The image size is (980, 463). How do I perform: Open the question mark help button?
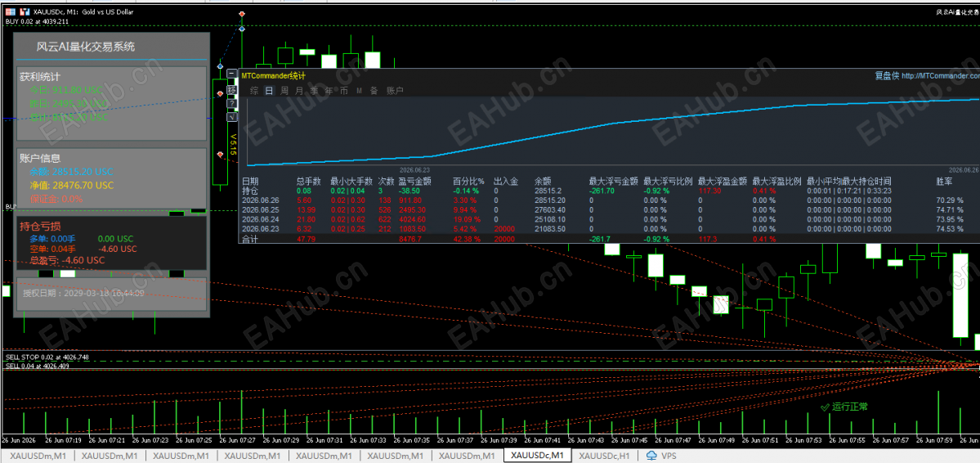pyautogui.click(x=232, y=103)
